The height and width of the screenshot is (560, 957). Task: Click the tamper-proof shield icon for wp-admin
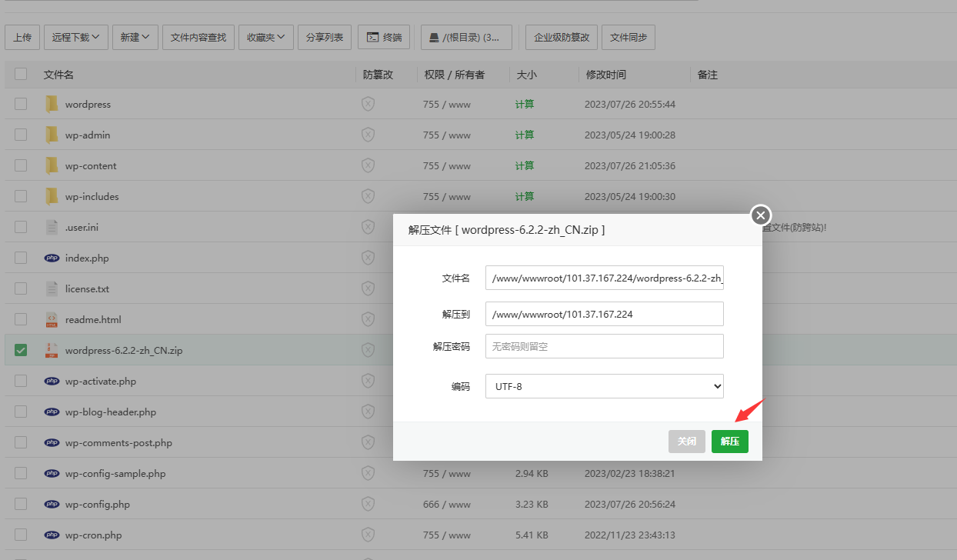368,135
